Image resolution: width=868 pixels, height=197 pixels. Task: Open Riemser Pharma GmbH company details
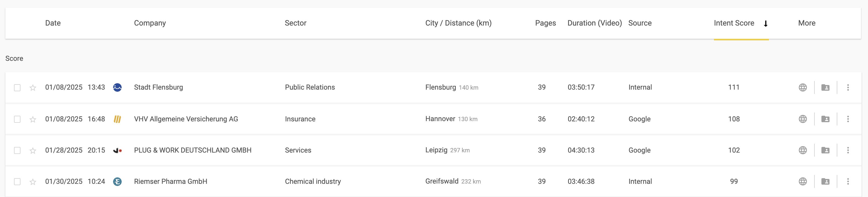170,181
